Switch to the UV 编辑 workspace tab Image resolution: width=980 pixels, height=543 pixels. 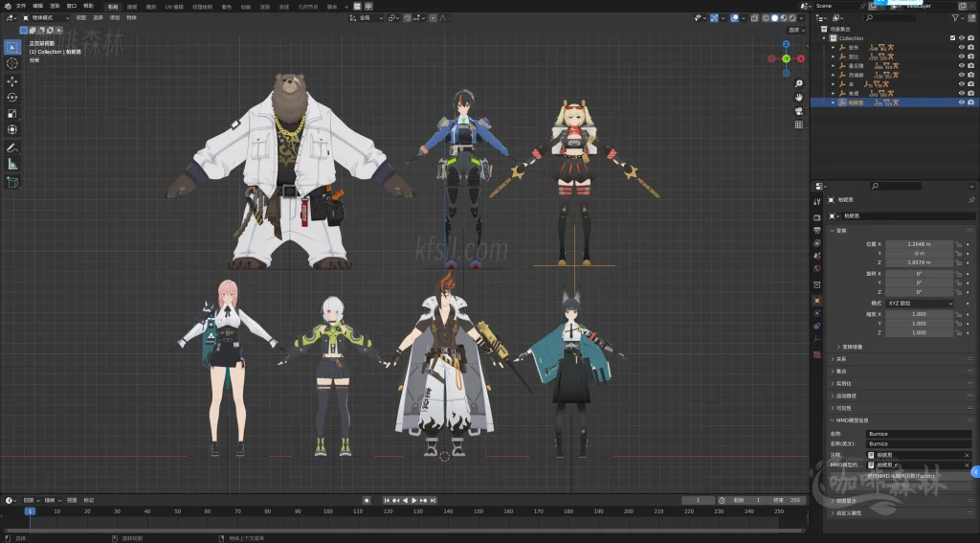[174, 7]
